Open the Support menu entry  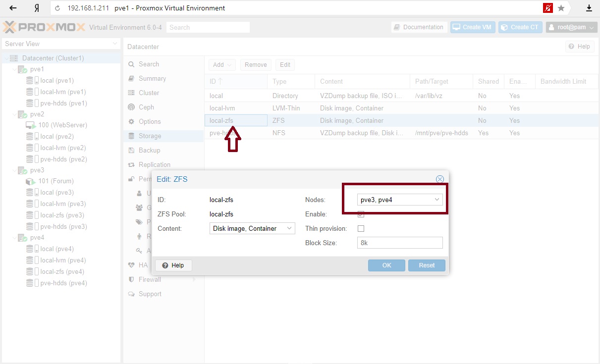[x=164, y=294]
